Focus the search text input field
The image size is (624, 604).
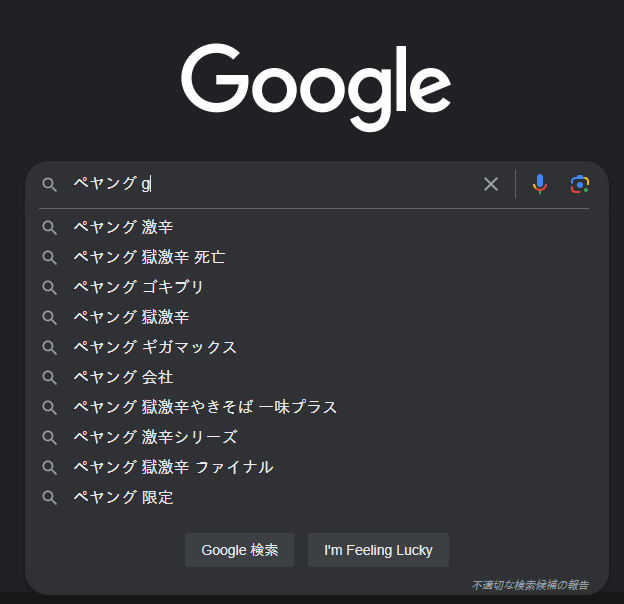(300, 184)
